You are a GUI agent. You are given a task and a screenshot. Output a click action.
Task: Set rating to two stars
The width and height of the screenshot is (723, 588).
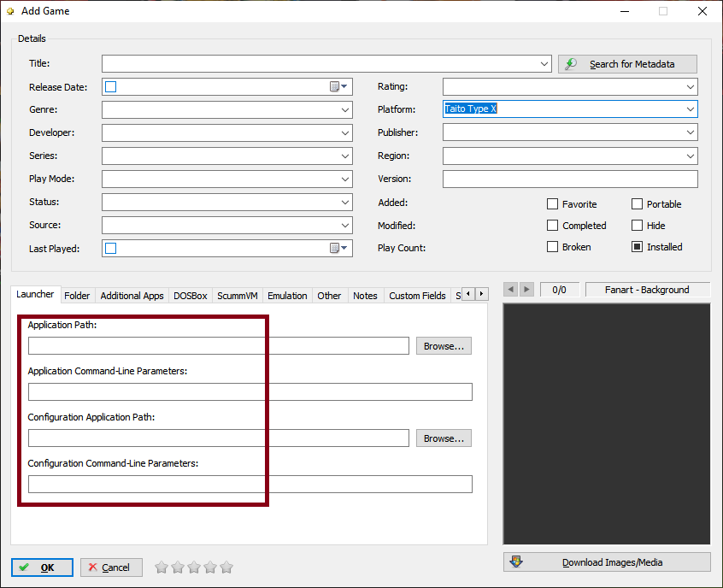tap(178, 567)
